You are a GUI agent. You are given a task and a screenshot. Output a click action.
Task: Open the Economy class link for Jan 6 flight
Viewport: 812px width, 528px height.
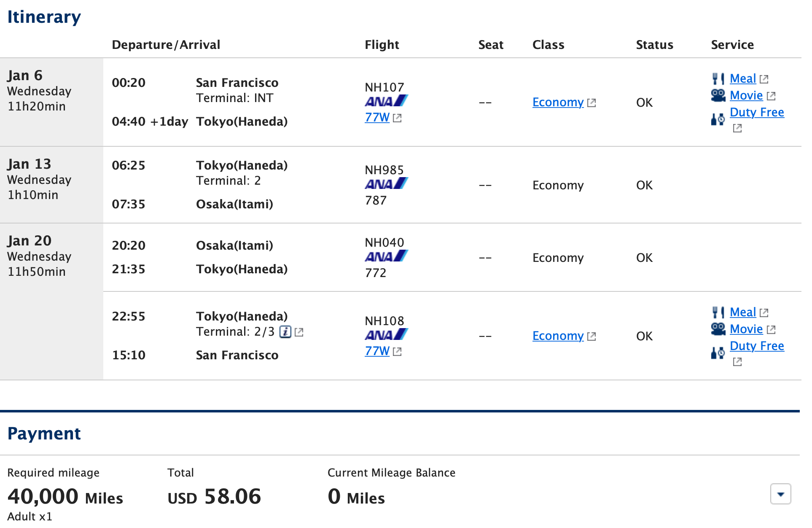[557, 102]
